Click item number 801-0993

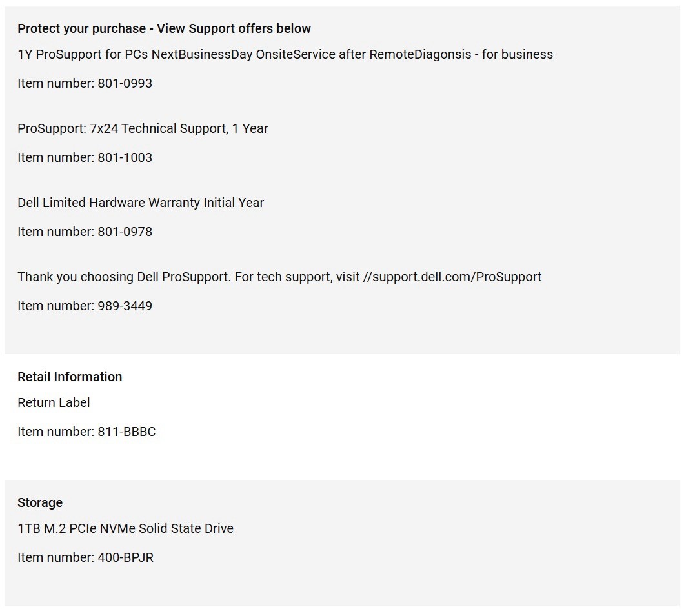(x=85, y=83)
